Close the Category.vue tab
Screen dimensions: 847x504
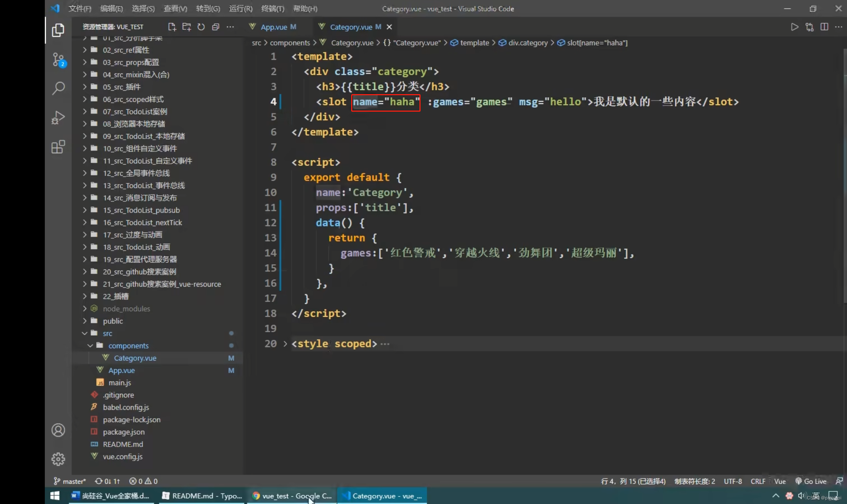pos(389,27)
